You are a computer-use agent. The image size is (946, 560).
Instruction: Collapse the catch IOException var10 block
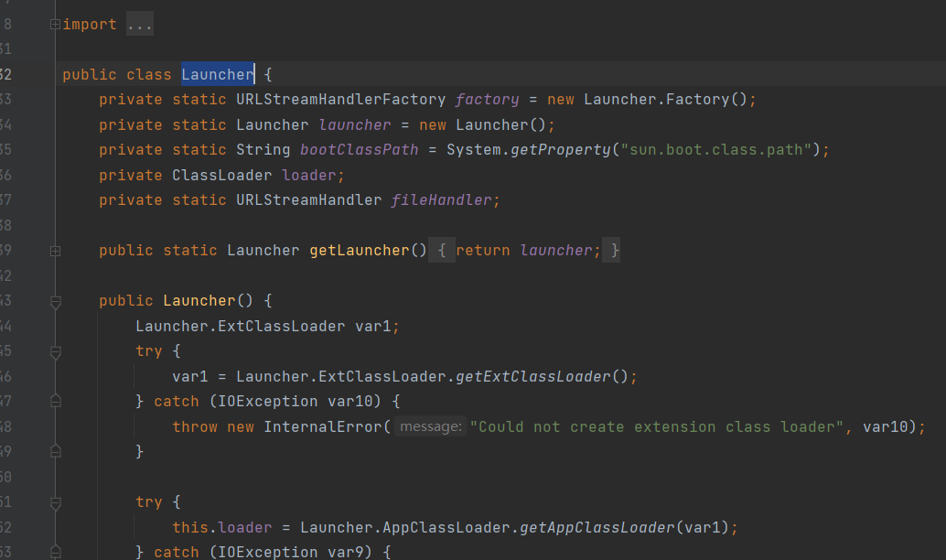[55, 402]
